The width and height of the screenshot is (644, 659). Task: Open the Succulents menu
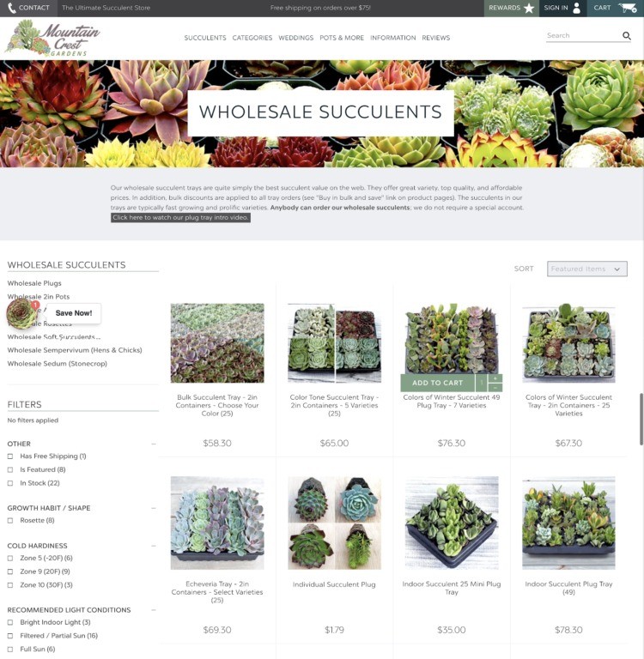click(x=205, y=38)
